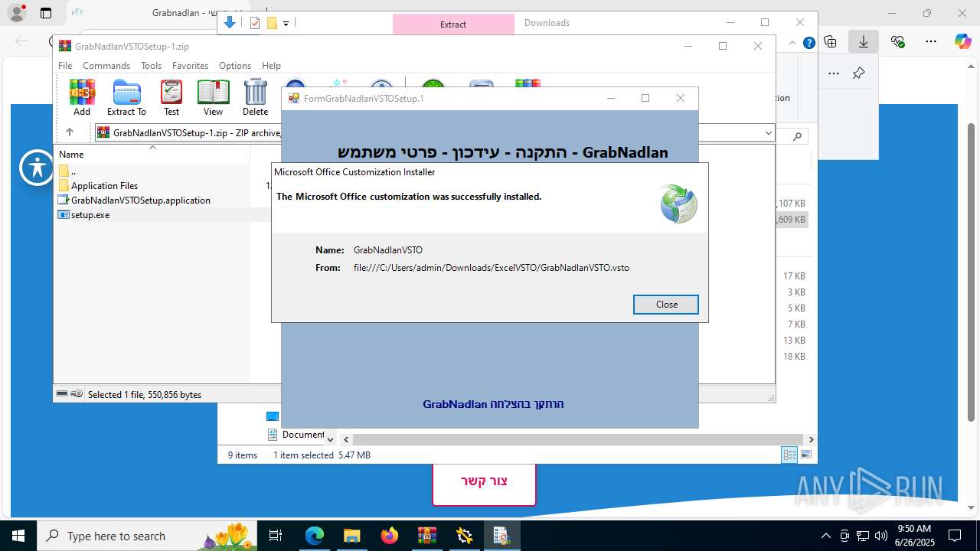Image resolution: width=980 pixels, height=551 pixels.
Task: Open more options in downloads flyout
Action: (x=834, y=73)
